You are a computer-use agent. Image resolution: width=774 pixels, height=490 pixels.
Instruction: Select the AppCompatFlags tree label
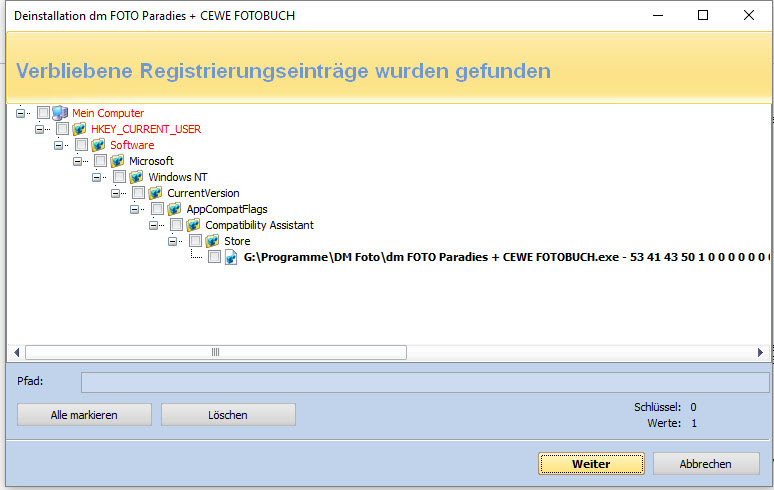pyautogui.click(x=227, y=209)
